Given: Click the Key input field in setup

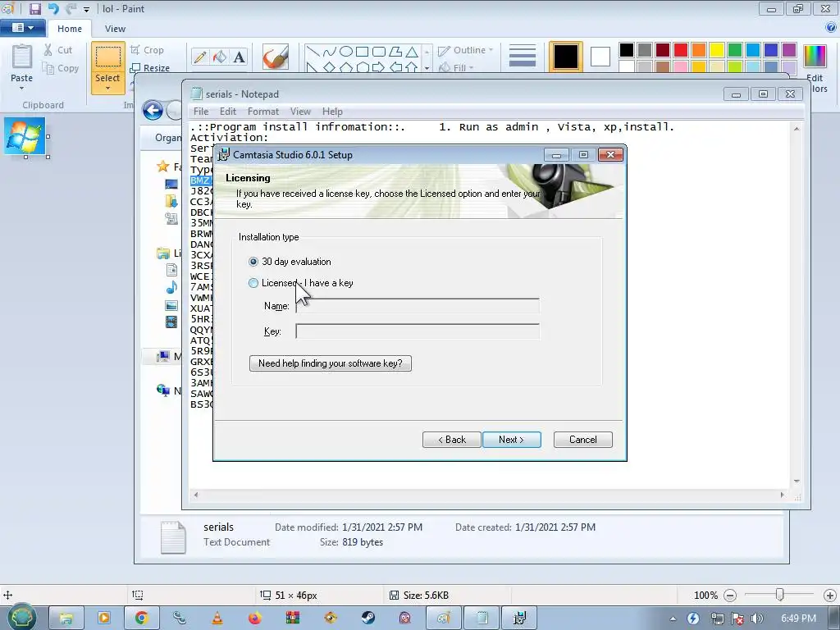Looking at the screenshot, I should pyautogui.click(x=418, y=331).
